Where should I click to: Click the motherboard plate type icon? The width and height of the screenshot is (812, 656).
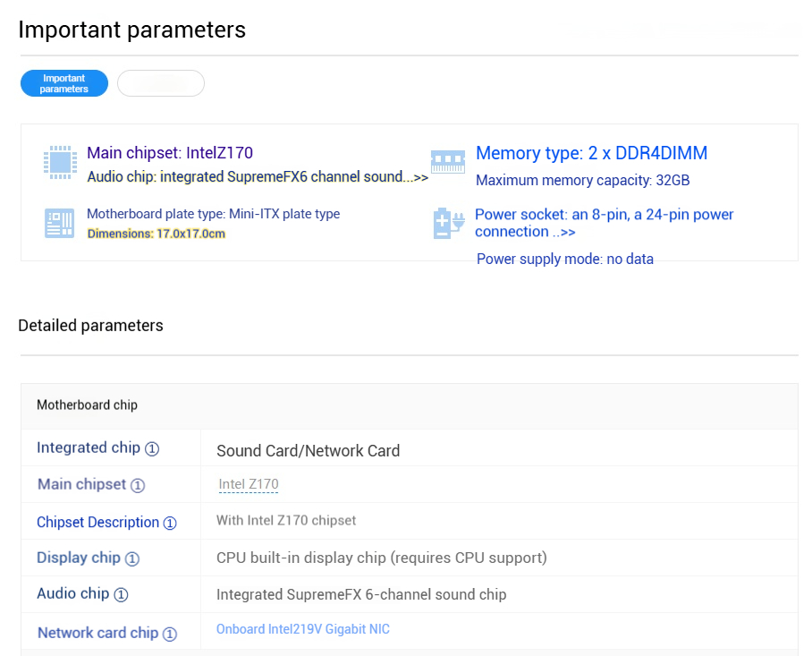coord(59,223)
